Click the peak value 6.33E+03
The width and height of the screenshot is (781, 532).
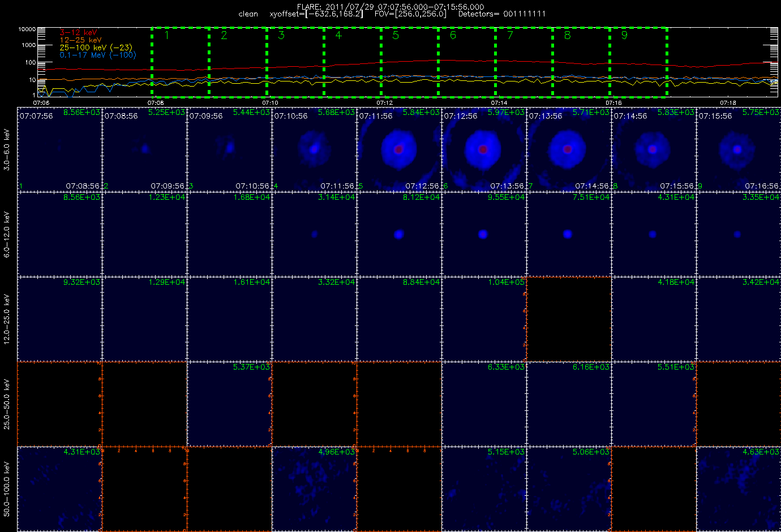[506, 367]
